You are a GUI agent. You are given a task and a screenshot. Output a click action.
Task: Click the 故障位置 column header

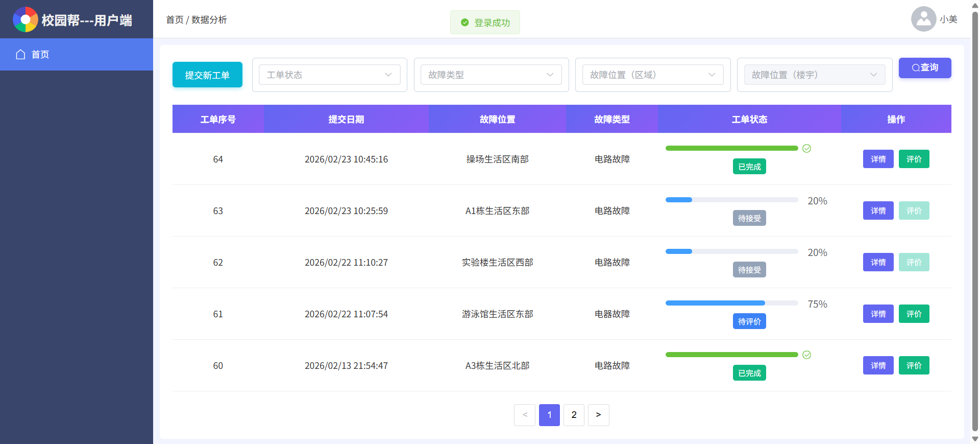[498, 119]
